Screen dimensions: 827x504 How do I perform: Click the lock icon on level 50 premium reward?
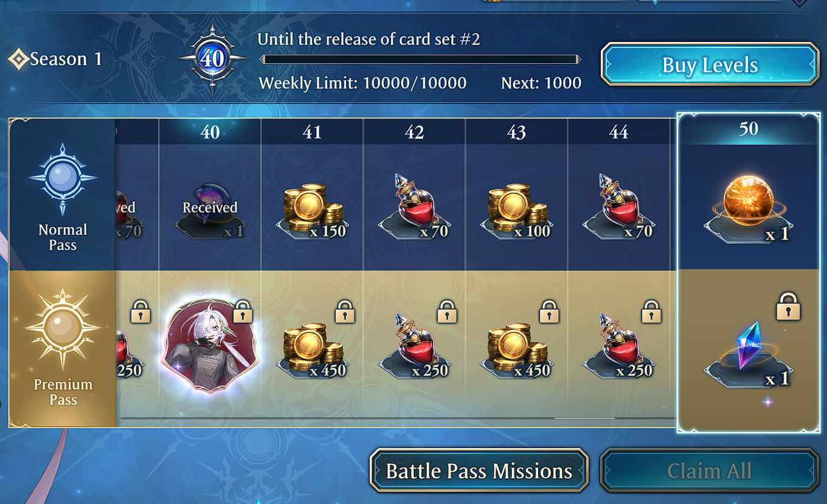coord(788,306)
